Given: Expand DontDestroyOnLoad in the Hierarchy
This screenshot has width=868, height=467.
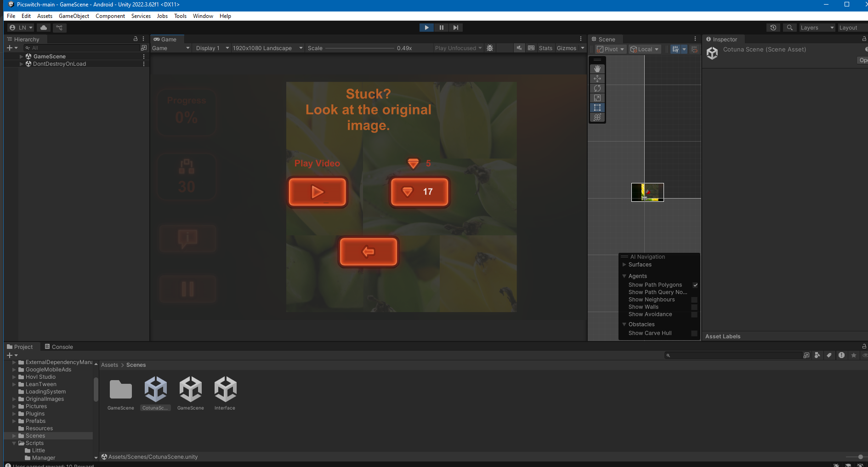Looking at the screenshot, I should click(x=21, y=64).
